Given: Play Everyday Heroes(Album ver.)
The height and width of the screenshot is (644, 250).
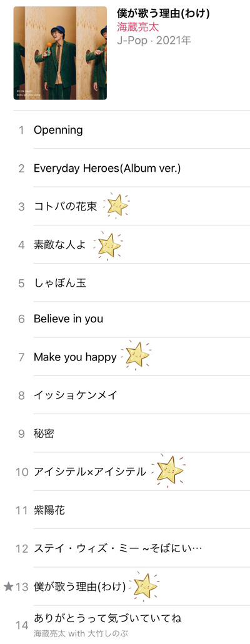Looking at the screenshot, I should click(x=132, y=168).
